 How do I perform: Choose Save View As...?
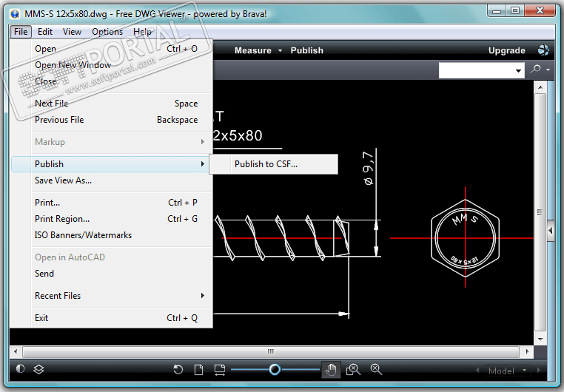(x=111, y=180)
